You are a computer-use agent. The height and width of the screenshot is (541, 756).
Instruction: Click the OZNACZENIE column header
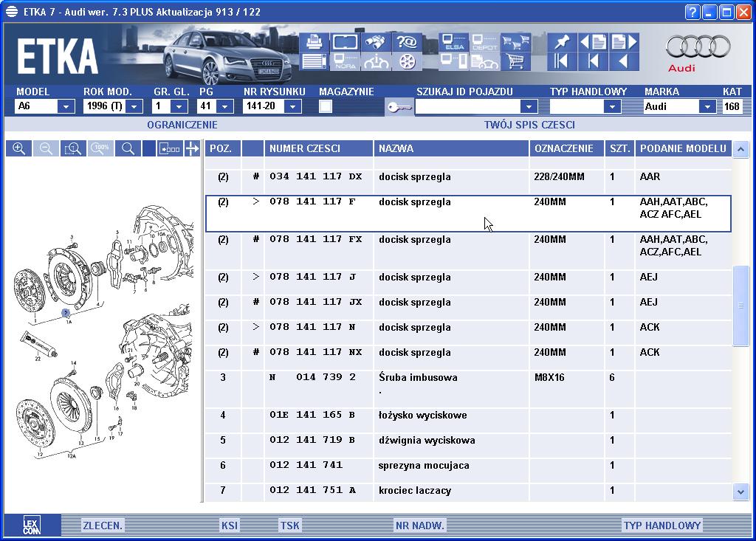tap(567, 148)
